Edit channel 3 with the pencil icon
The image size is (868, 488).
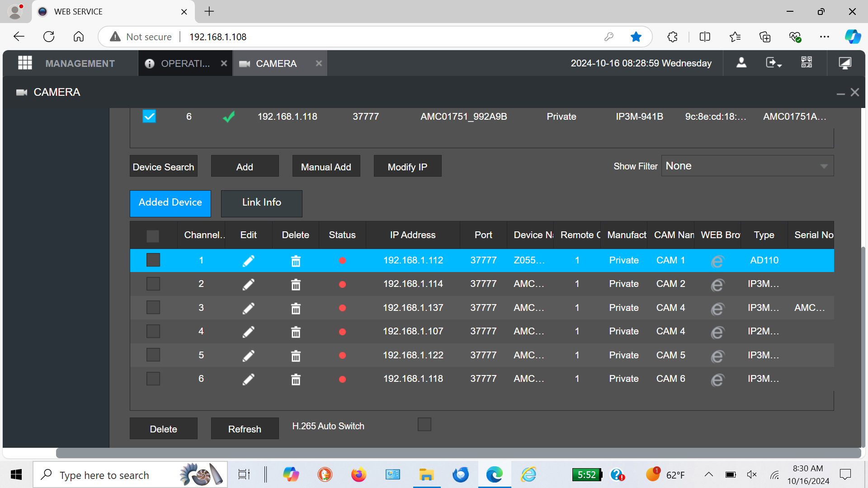248,308
